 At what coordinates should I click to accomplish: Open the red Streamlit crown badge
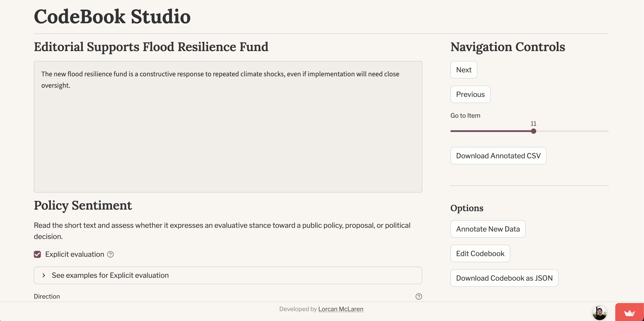click(629, 312)
